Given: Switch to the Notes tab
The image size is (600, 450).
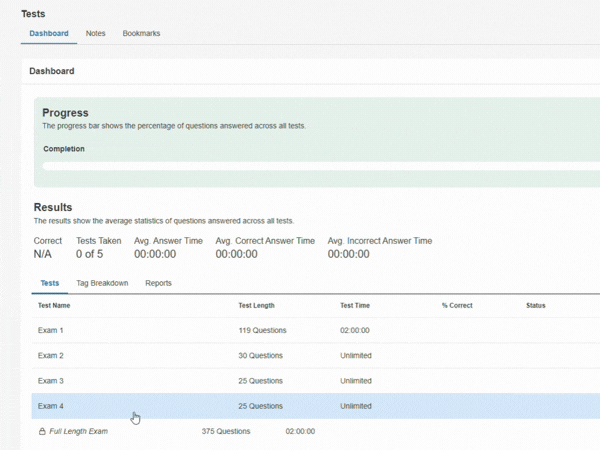Looking at the screenshot, I should (x=96, y=33).
